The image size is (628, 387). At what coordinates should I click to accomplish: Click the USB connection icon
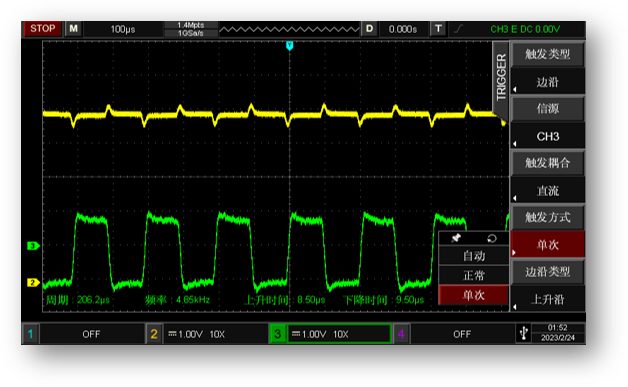point(523,333)
